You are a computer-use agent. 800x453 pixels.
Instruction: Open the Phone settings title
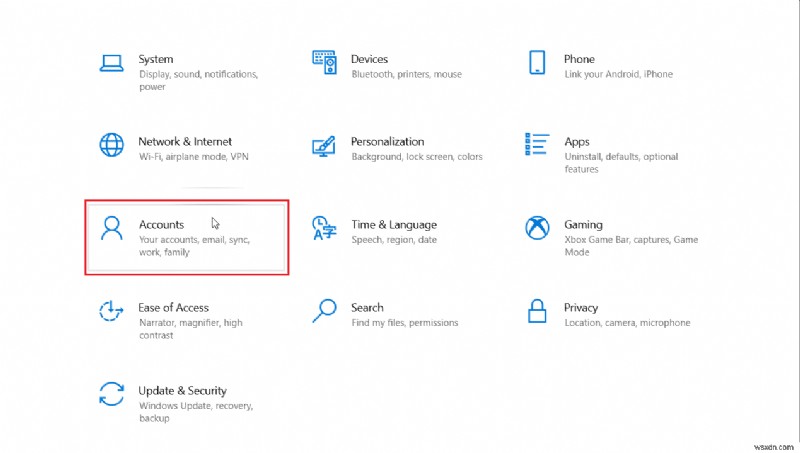click(x=579, y=59)
